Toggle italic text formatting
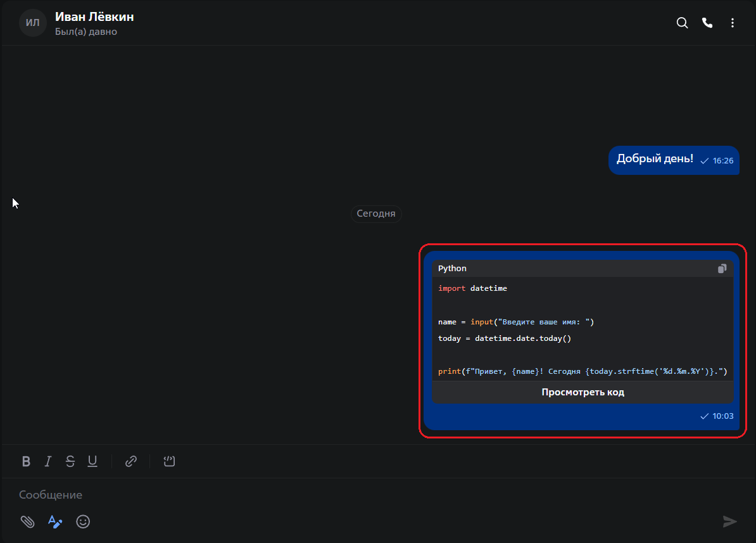The height and width of the screenshot is (543, 756). pyautogui.click(x=47, y=461)
